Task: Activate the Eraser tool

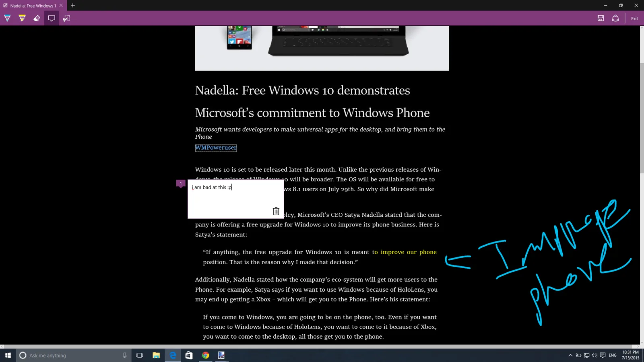Action: [x=37, y=18]
